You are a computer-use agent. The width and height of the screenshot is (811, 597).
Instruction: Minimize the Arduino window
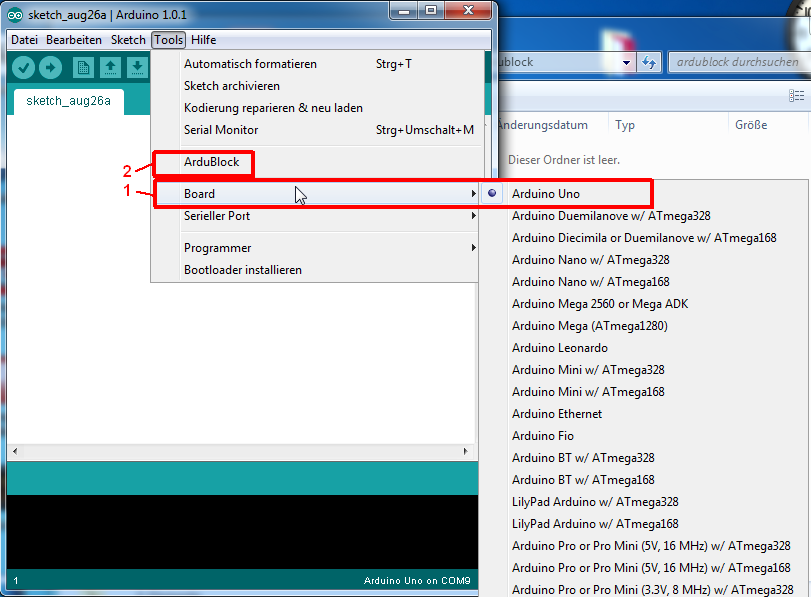(x=404, y=10)
